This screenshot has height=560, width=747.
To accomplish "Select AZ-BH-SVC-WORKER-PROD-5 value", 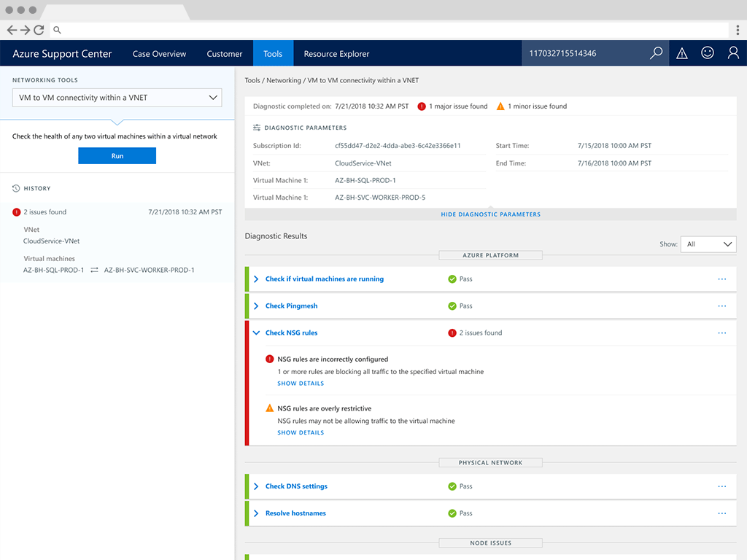I will click(380, 198).
